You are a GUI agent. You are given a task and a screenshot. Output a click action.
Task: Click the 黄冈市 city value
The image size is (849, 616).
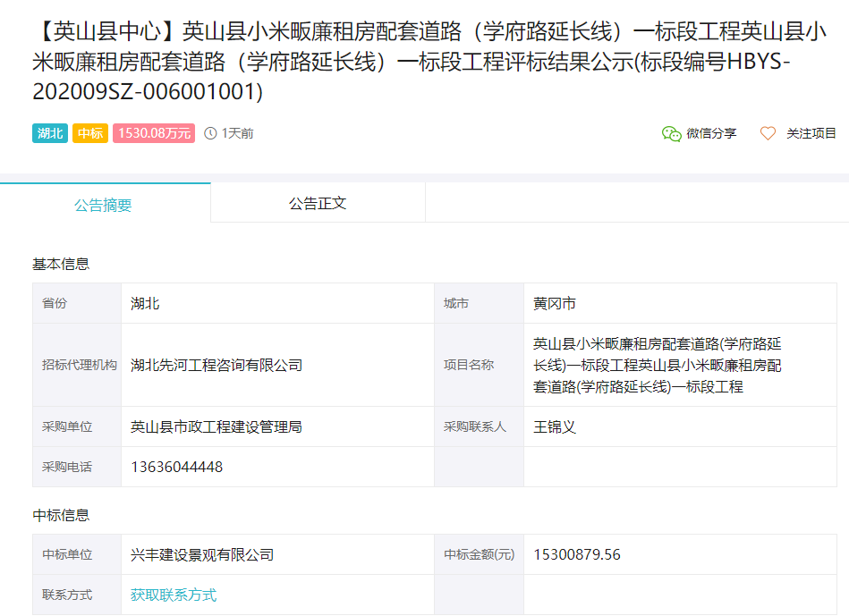[x=555, y=303]
